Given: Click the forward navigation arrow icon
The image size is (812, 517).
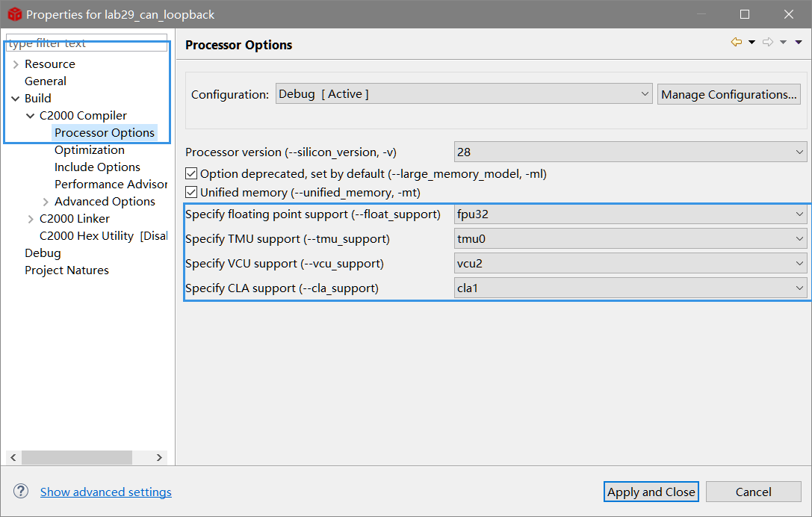Looking at the screenshot, I should 767,43.
